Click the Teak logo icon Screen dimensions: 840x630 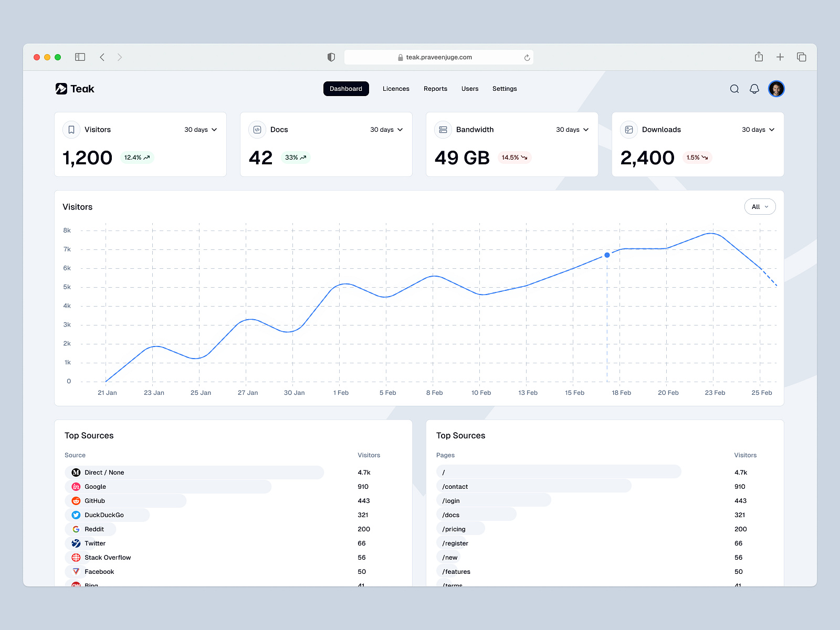pyautogui.click(x=61, y=89)
